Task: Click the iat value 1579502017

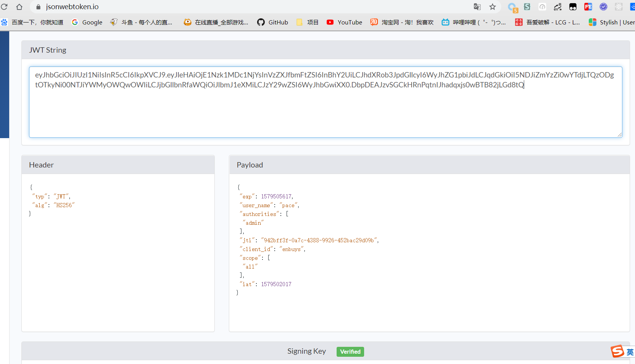Action: coord(276,284)
